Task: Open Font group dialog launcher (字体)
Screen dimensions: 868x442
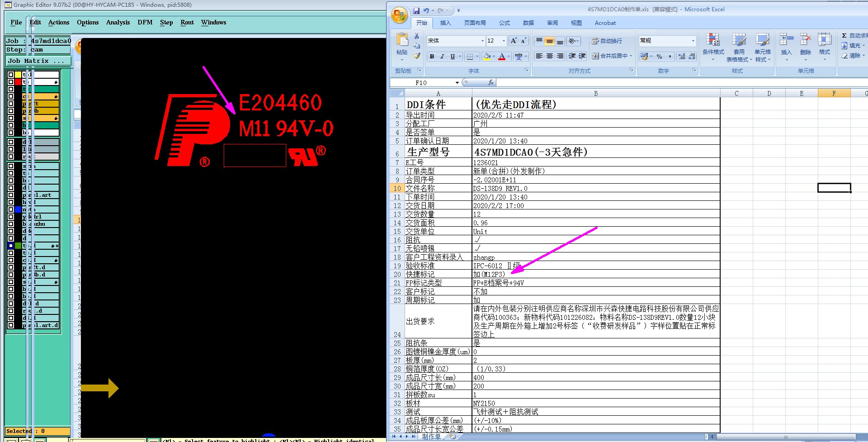Action: point(526,70)
